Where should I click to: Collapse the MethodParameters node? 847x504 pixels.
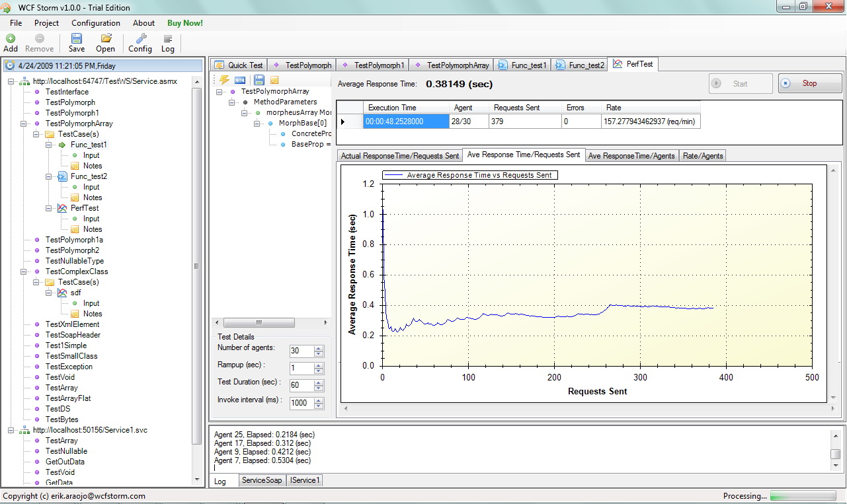(232, 102)
